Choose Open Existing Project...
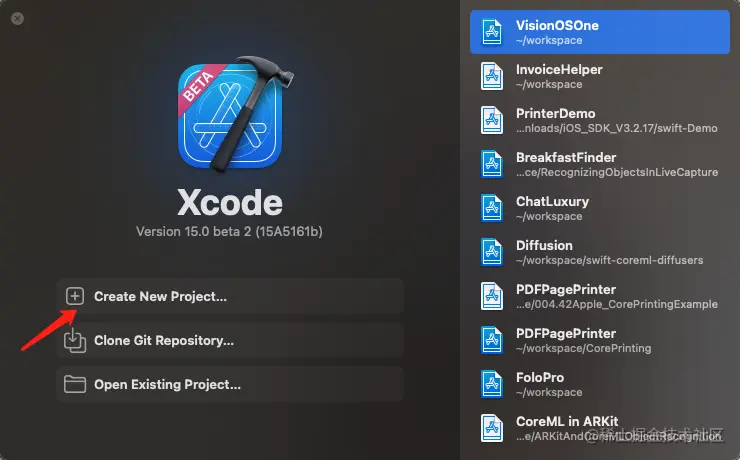 point(230,384)
